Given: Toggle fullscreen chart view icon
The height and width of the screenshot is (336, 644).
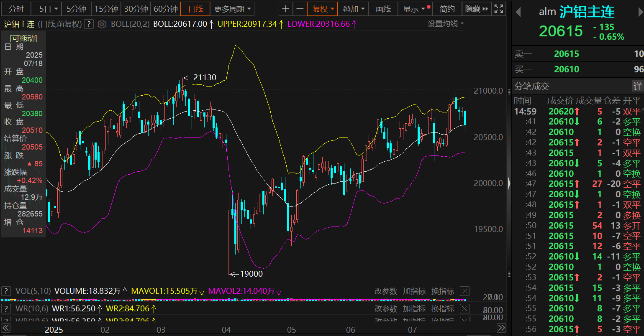Looking at the screenshot, I should coord(498,9).
